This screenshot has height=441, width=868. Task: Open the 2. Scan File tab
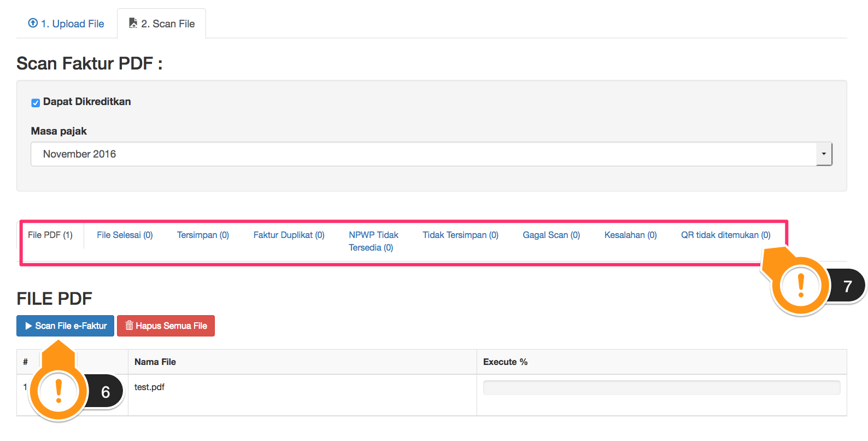pyautogui.click(x=162, y=24)
